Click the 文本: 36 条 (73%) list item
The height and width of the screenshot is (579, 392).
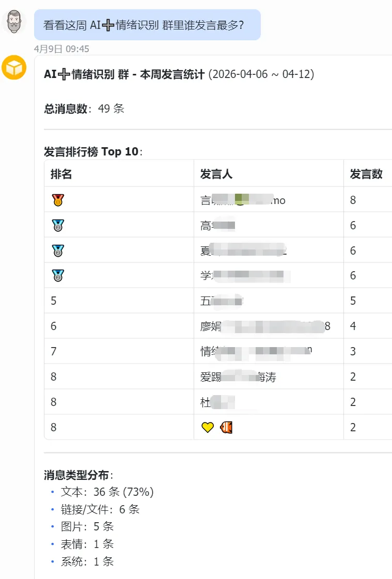click(x=107, y=492)
